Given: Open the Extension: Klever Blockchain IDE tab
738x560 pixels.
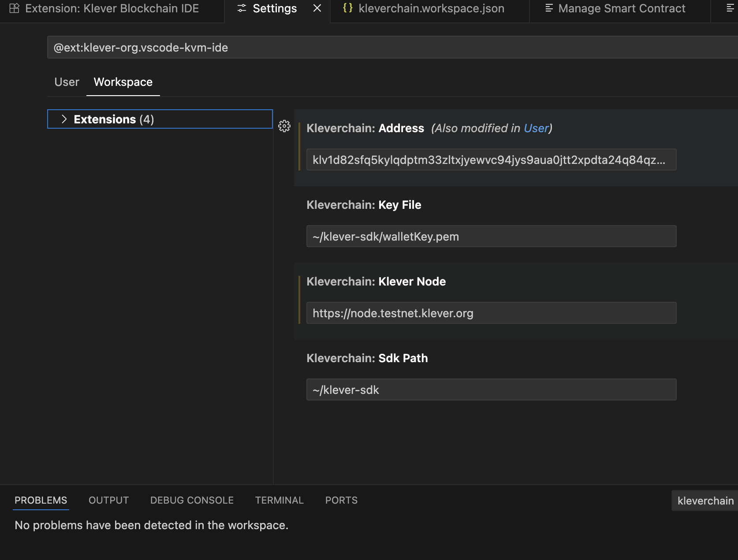Looking at the screenshot, I should coord(112,8).
